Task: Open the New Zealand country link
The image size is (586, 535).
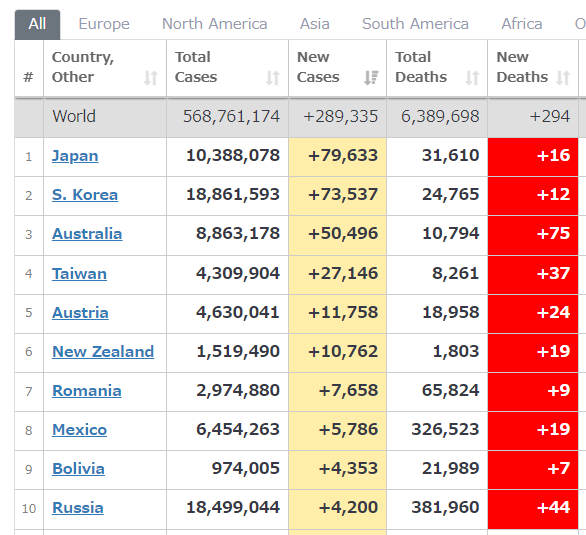Action: 103,352
